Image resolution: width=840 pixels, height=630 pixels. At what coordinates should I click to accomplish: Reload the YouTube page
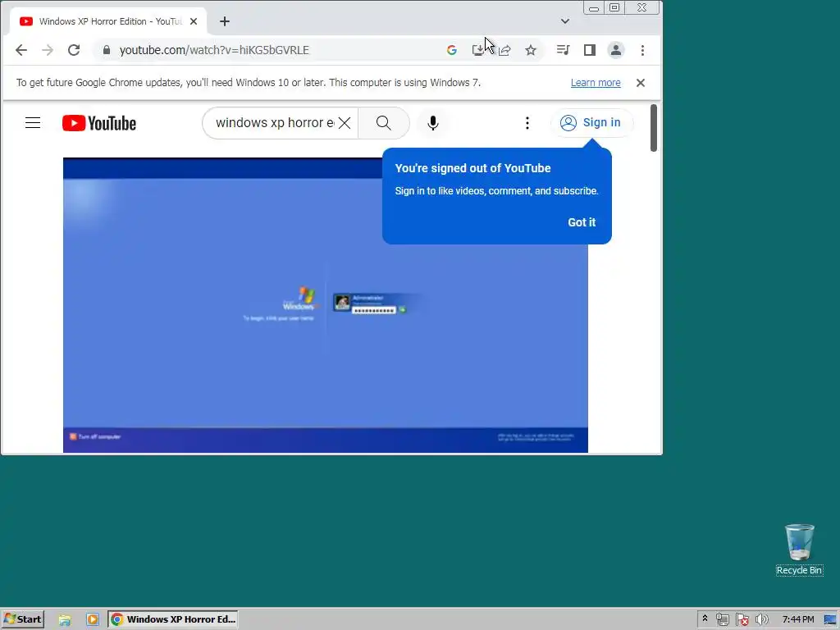[x=74, y=50]
